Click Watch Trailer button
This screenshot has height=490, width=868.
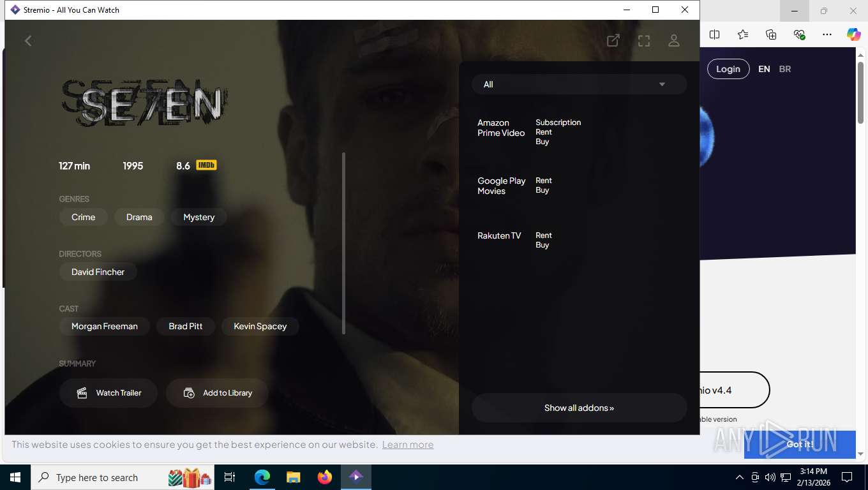[x=108, y=393]
